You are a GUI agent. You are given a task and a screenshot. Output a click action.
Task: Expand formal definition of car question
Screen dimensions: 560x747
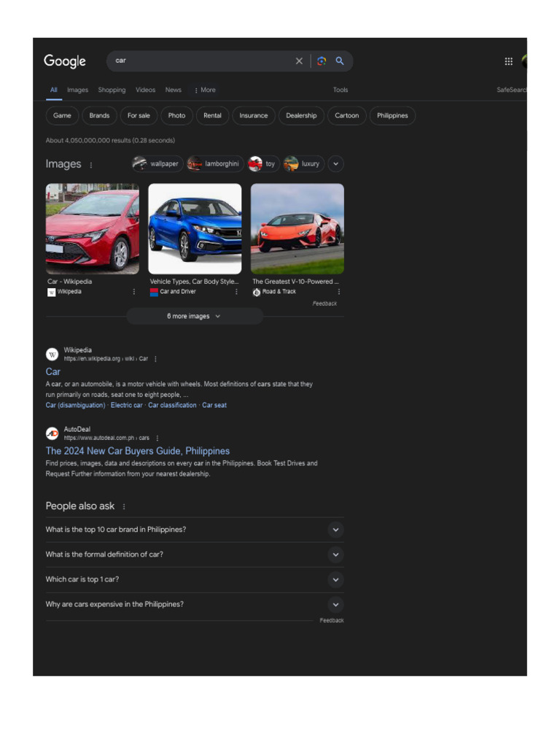195,554
